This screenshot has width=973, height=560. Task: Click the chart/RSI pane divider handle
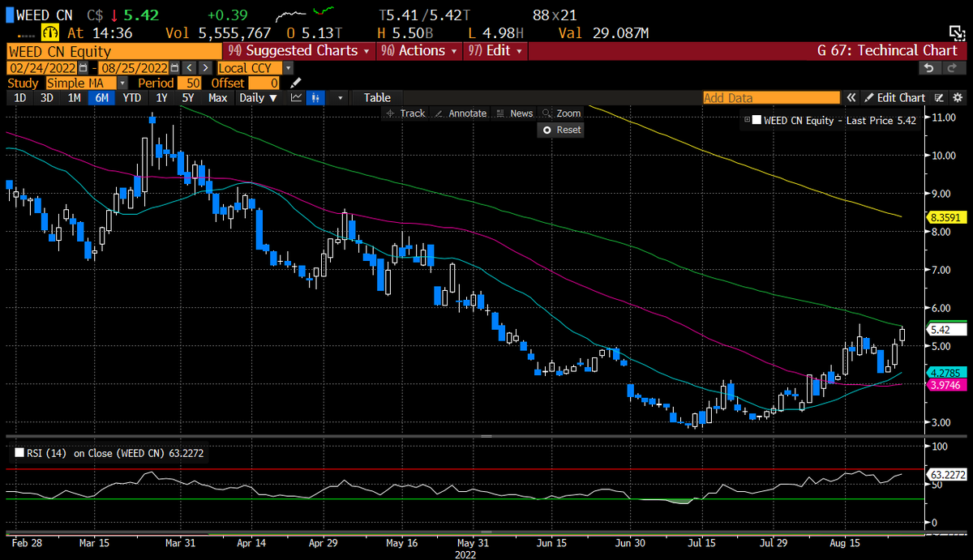[486, 437]
